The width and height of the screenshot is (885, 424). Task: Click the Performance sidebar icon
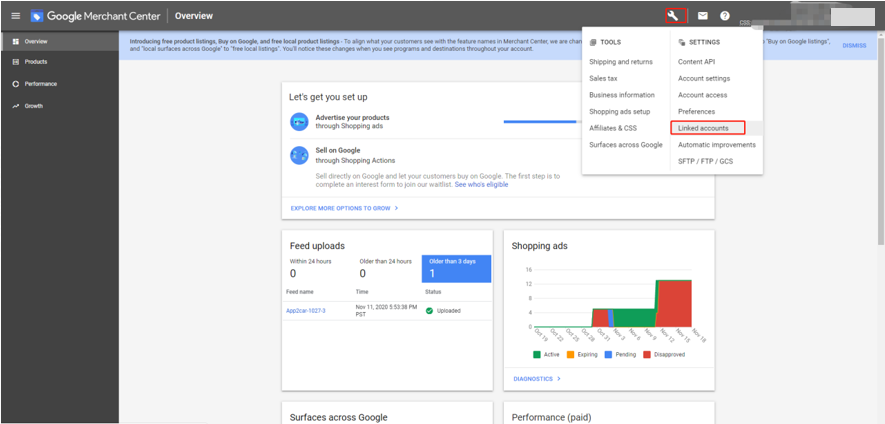[x=16, y=84]
